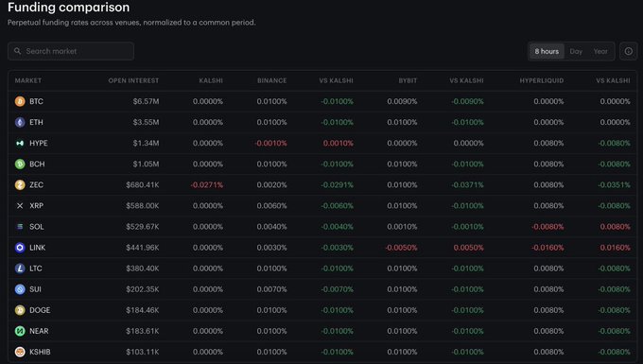The width and height of the screenshot is (643, 364).
Task: Click HYPE Binance rate -0.0010%
Action: (x=270, y=143)
